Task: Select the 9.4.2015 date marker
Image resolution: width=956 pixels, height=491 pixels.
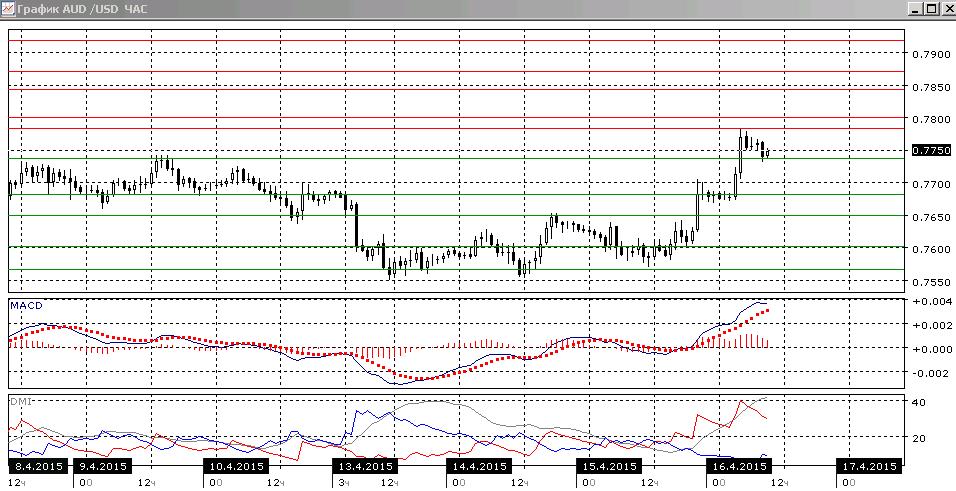Action: 101,466
